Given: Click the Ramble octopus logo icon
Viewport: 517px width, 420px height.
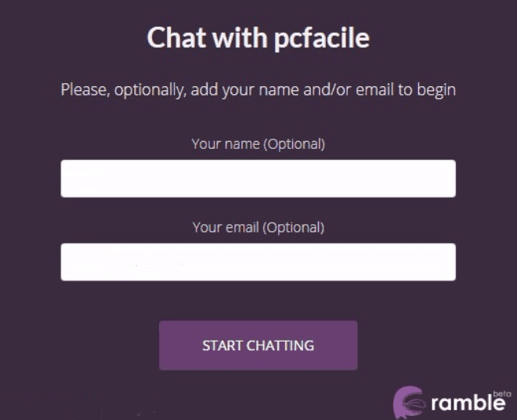Looking at the screenshot, I should click(408, 402).
